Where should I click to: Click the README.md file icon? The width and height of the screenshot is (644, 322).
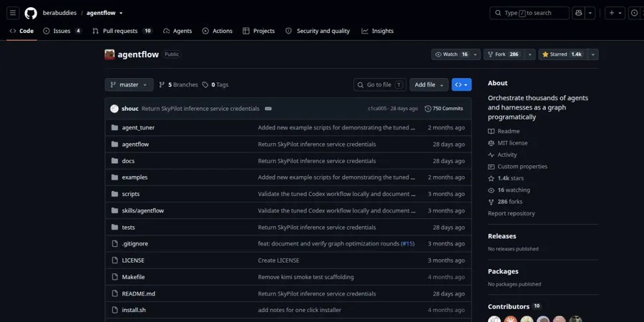click(114, 293)
